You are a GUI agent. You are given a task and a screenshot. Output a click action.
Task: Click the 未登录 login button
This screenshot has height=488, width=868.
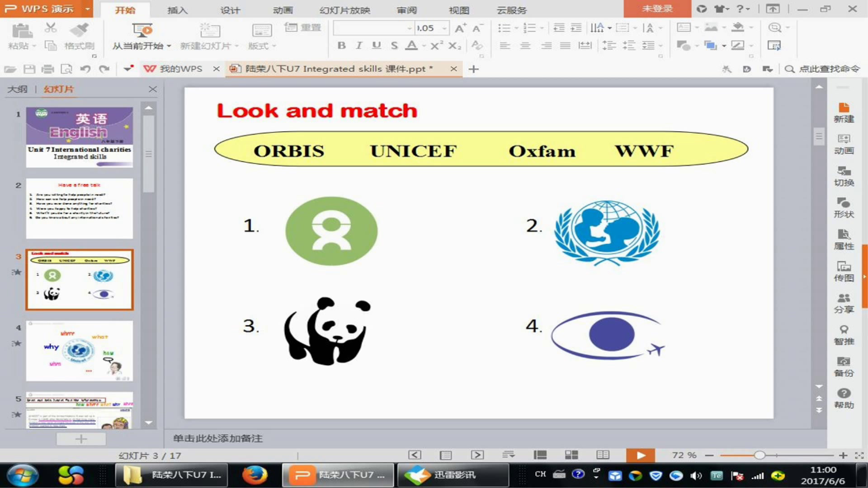coord(657,9)
